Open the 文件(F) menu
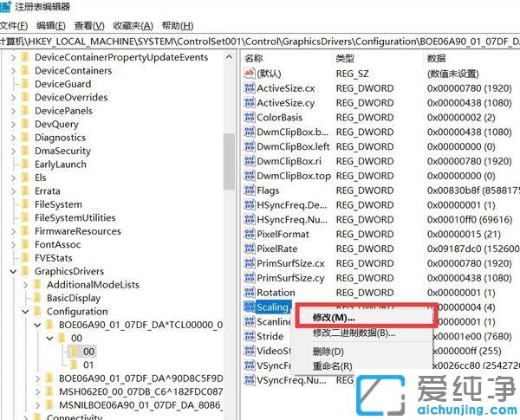Image resolution: width=520 pixels, height=420 pixels. click(14, 26)
